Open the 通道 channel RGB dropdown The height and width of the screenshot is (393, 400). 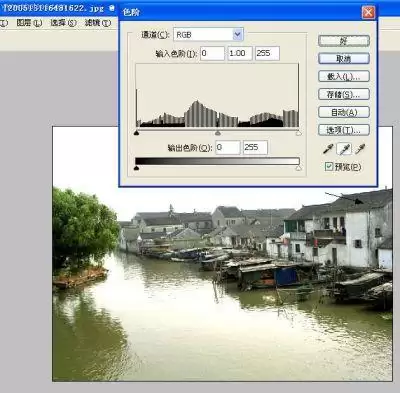[208, 35]
